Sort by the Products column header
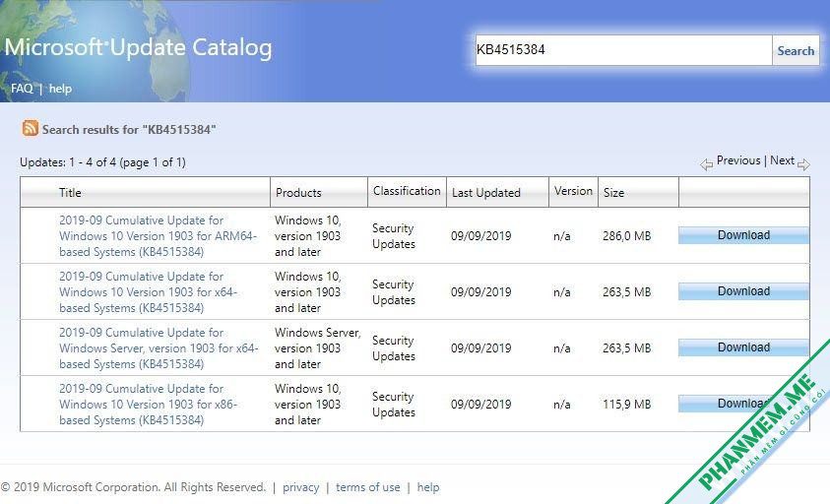 tap(298, 193)
